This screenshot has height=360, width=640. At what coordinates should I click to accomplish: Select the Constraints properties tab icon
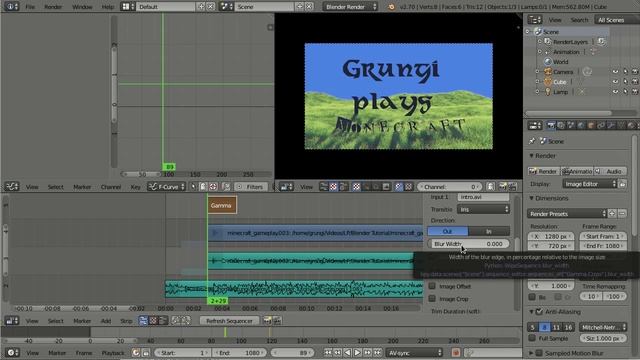click(601, 126)
